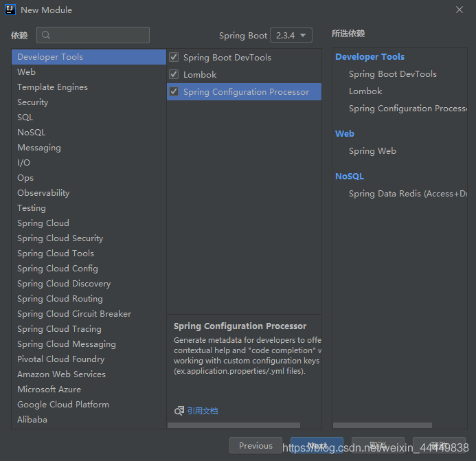Select the Observability category
The width and height of the screenshot is (476, 461).
tap(89, 193)
